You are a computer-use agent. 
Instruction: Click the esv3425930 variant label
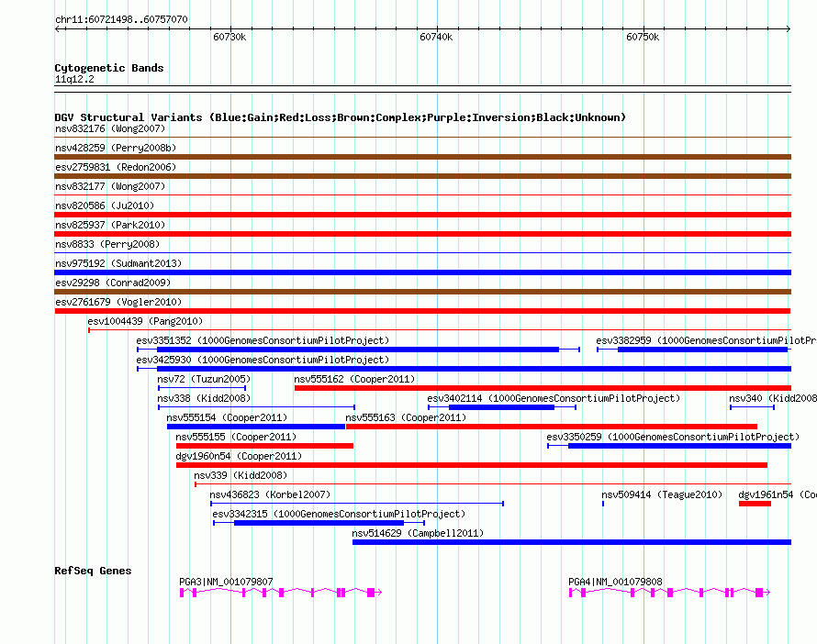click(x=263, y=360)
